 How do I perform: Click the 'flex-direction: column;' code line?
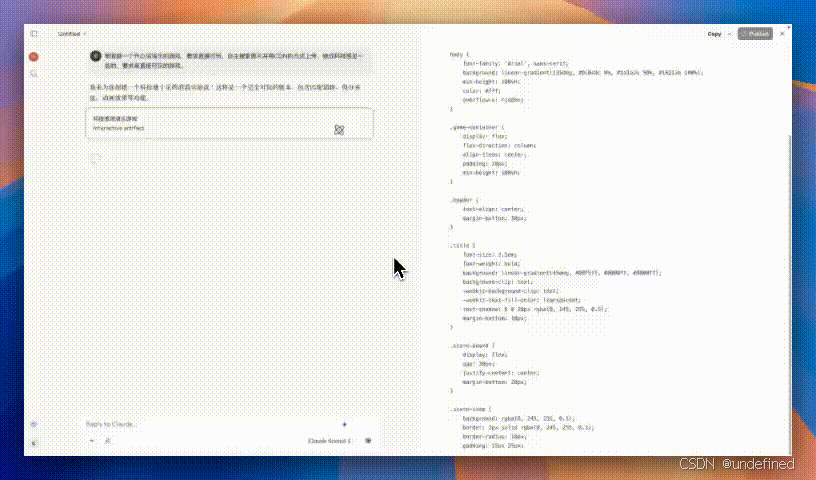point(499,145)
